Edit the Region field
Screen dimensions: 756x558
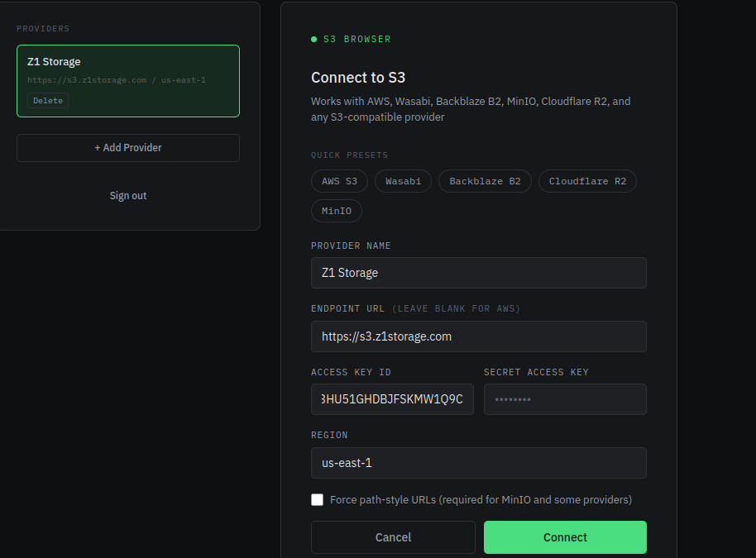(479, 463)
